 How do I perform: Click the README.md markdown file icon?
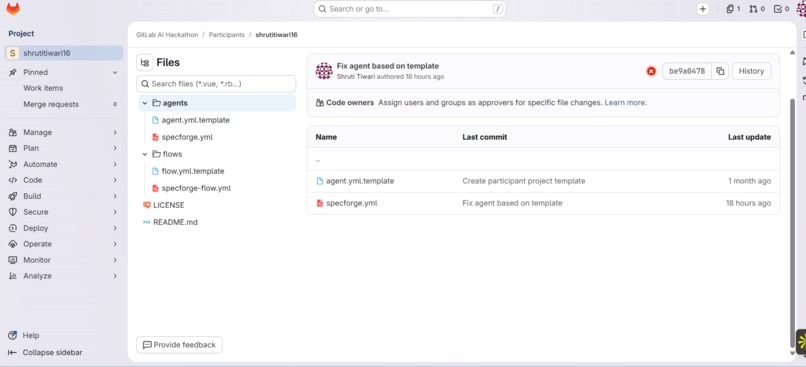point(146,222)
